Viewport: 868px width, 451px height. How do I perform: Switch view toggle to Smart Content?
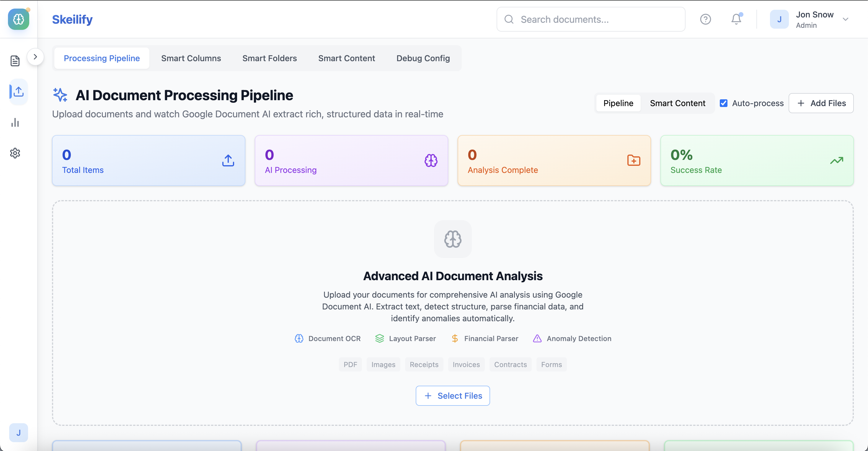click(x=677, y=103)
